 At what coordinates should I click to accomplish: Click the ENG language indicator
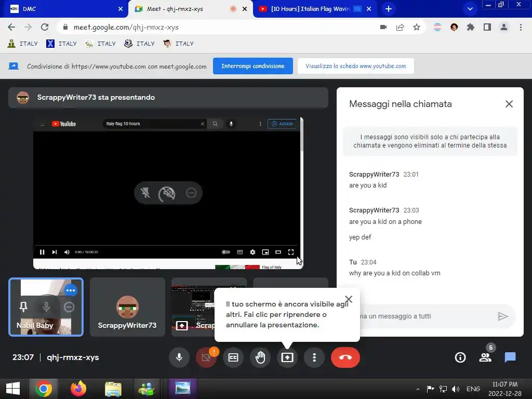[473, 389]
